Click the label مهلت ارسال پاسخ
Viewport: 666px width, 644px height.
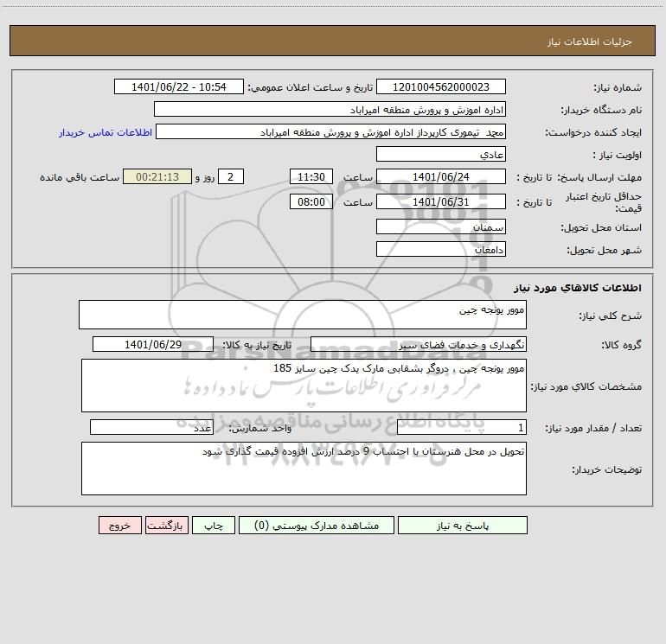point(599,177)
